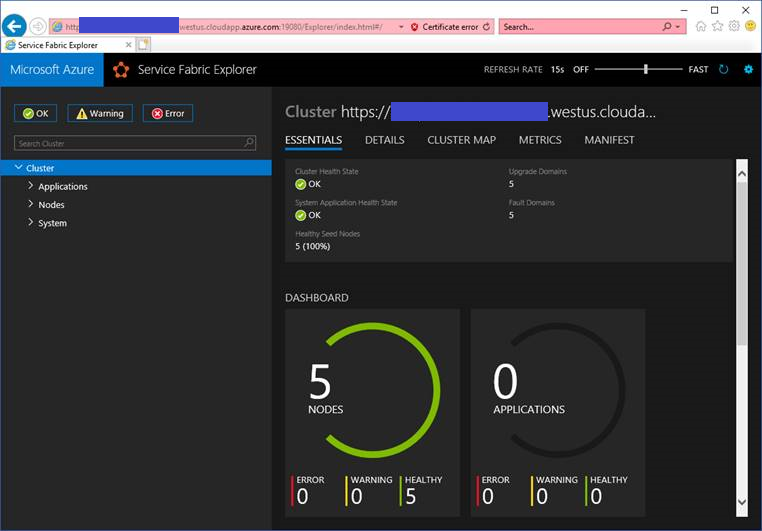
Task: Open the CLUSTER MAP tab
Action: [x=461, y=140]
